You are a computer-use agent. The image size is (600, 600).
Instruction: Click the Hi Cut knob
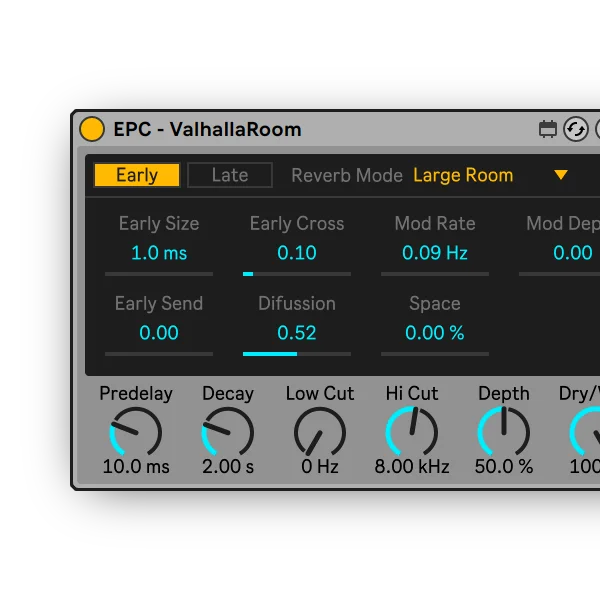pyautogui.click(x=412, y=432)
